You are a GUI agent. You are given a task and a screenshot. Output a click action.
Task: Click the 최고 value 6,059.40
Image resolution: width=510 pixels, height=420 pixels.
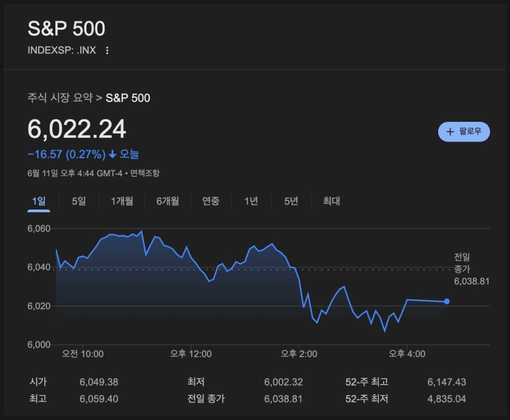(99, 399)
